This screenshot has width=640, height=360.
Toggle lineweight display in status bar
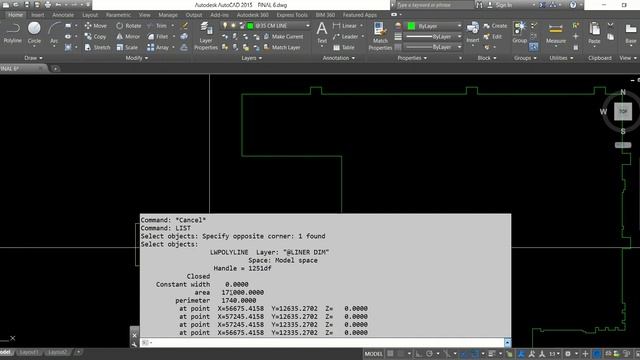(492, 354)
